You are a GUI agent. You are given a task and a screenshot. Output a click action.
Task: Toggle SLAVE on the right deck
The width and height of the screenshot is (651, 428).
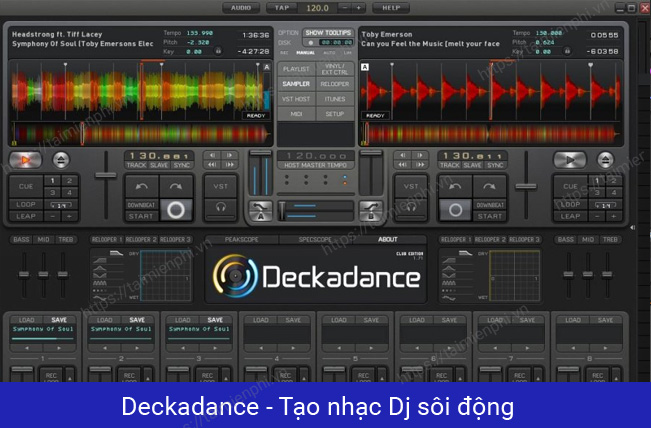pos(472,165)
